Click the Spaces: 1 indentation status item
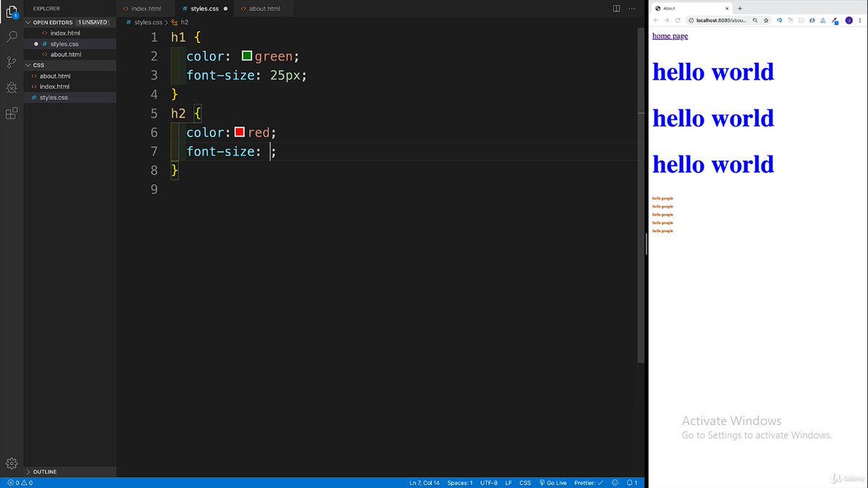The height and width of the screenshot is (488, 868). point(460,482)
